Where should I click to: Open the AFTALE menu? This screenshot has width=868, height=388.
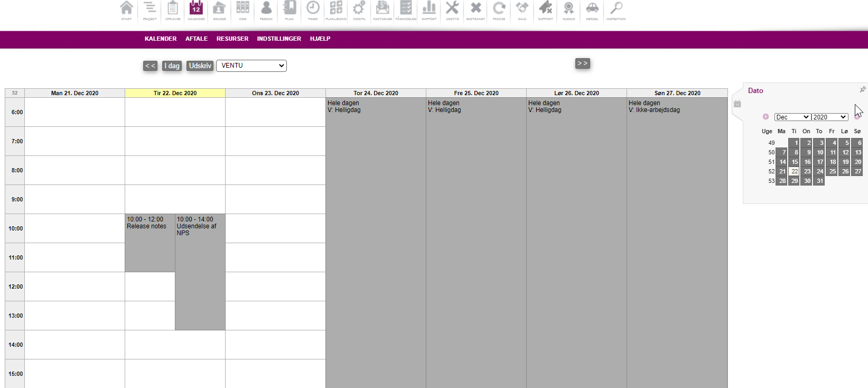click(x=197, y=39)
